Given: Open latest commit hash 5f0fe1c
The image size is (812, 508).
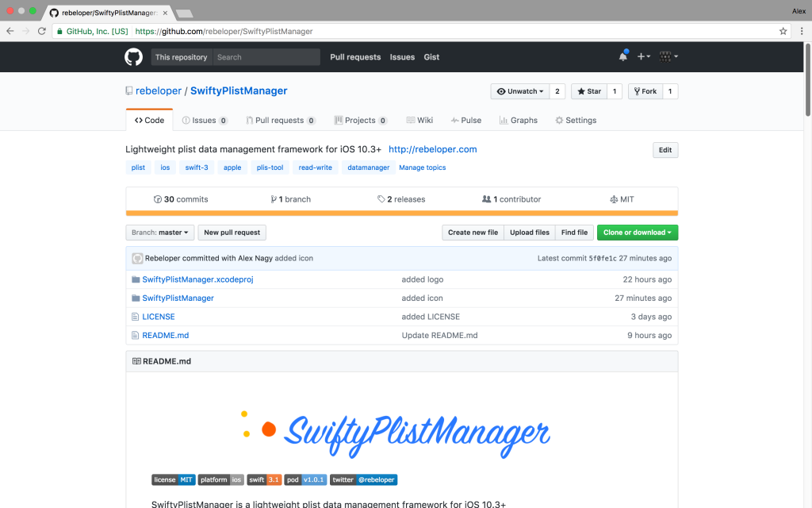Looking at the screenshot, I should tap(603, 258).
